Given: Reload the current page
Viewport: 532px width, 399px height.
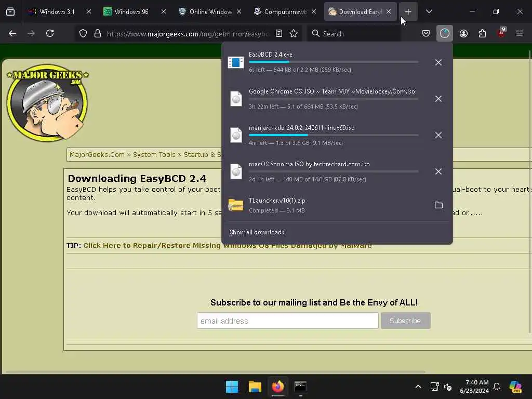Looking at the screenshot, I should click(50, 33).
